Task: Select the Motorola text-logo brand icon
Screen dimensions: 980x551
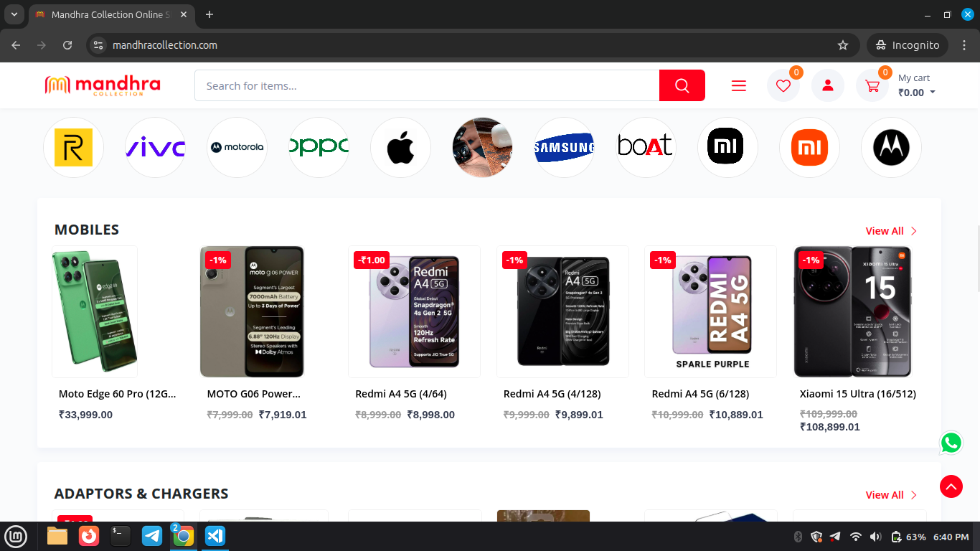Action: (x=237, y=147)
